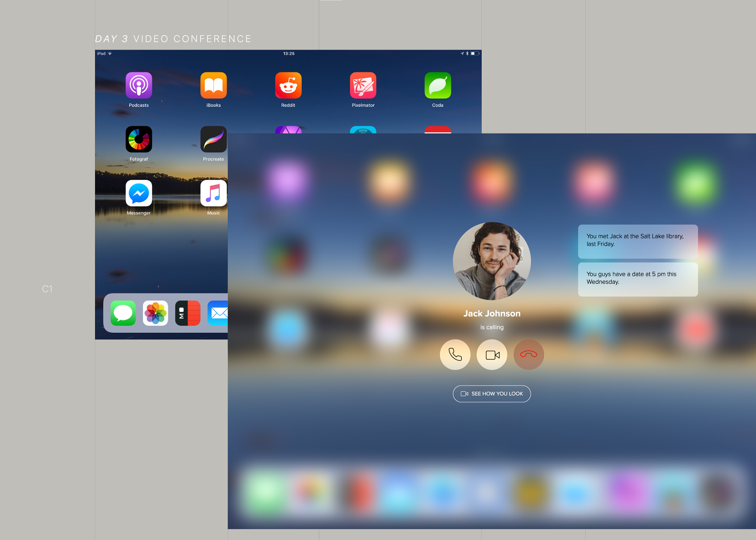Open the Mail app in dock

point(218,313)
